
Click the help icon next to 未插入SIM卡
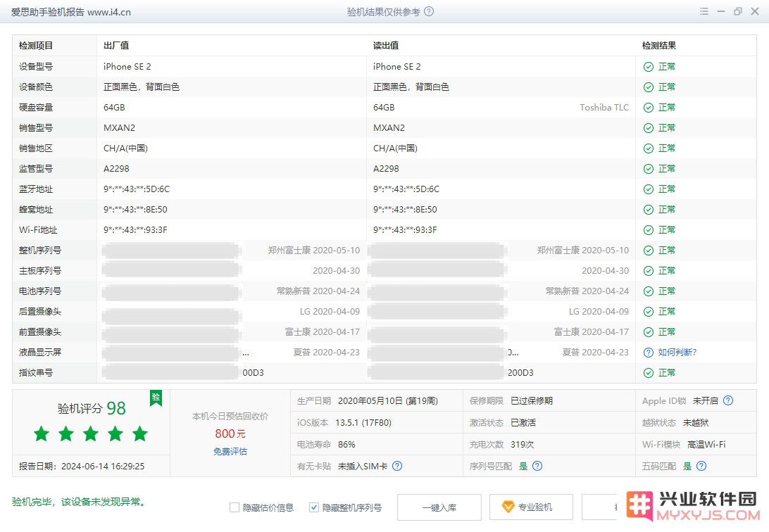397,466
